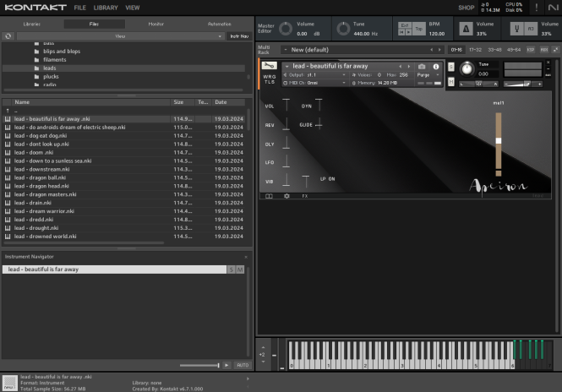The width and height of the screenshot is (562, 392).
Task: Minimize instrument header with minus icon
Action: [548, 68]
